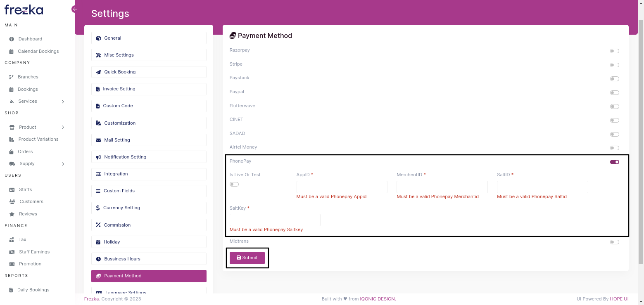Click the Tax sidebar icon
This screenshot has width=644, height=305.
[x=12, y=240]
